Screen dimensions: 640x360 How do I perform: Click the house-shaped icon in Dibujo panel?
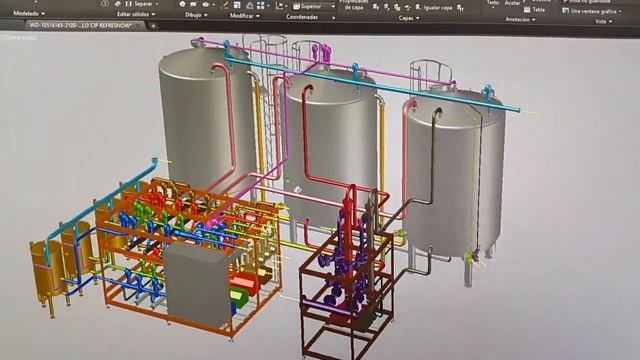[182, 4]
